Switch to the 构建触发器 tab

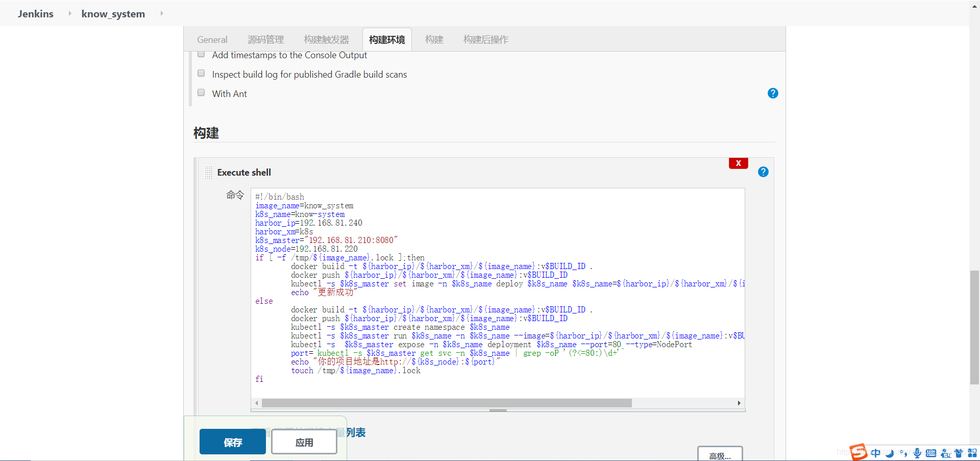pyautogui.click(x=327, y=39)
